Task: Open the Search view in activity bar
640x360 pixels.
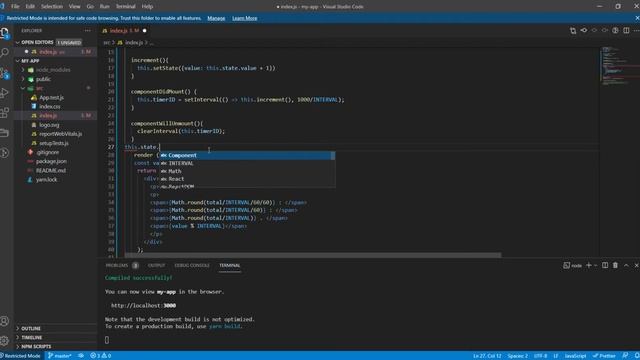Action: [x=5, y=53]
